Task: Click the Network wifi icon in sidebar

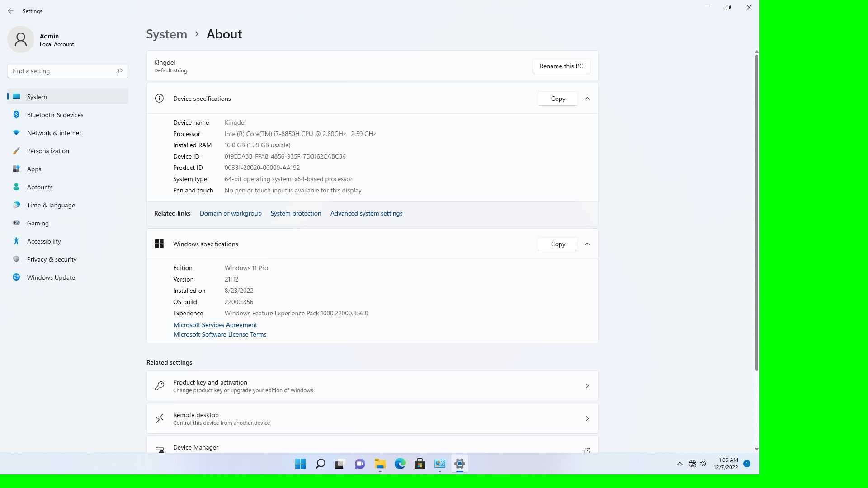Action: pyautogui.click(x=16, y=132)
